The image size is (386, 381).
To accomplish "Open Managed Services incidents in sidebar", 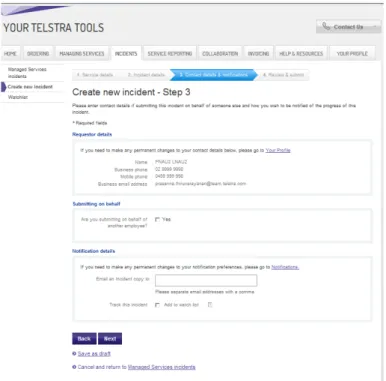I will click(x=27, y=73).
